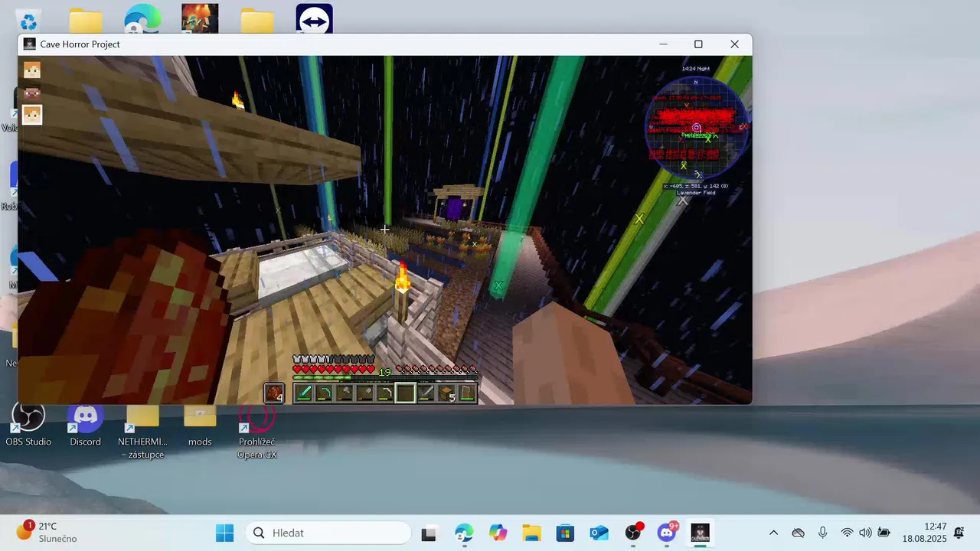
Task: Select the pickaxe in hotbar slot five
Action: point(385,393)
